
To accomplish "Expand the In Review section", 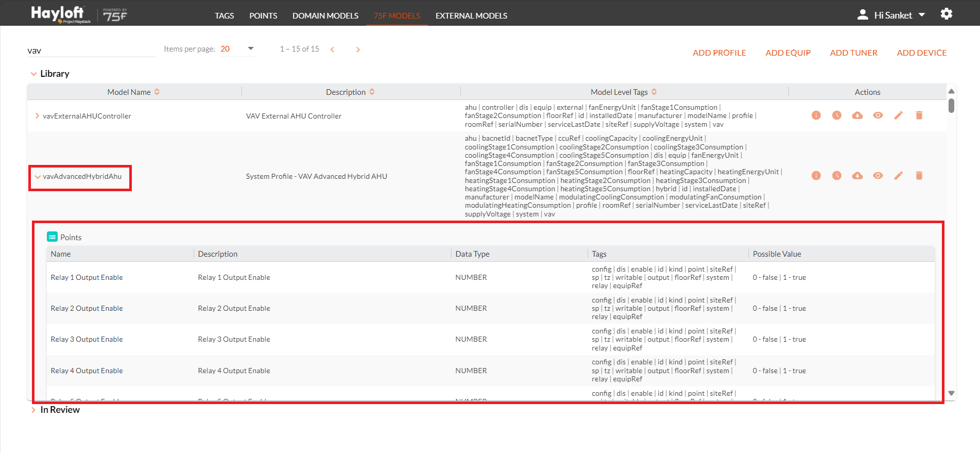I will [33, 410].
